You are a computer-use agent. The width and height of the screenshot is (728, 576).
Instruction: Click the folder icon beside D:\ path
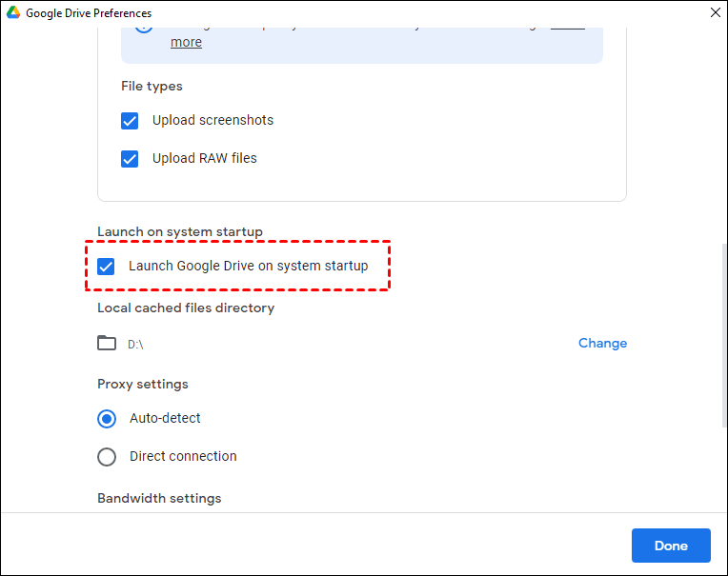pos(107,343)
